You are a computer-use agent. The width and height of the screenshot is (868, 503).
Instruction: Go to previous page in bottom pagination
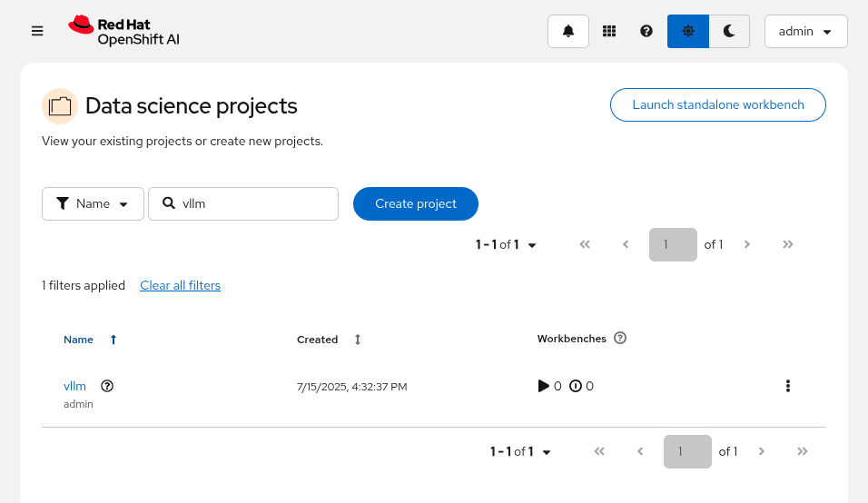(640, 451)
